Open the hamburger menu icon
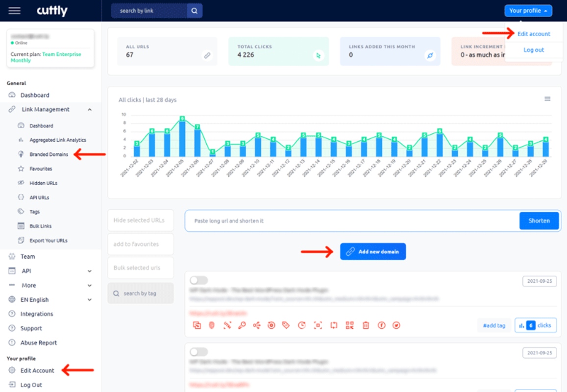This screenshot has width=567, height=392. coord(15,11)
